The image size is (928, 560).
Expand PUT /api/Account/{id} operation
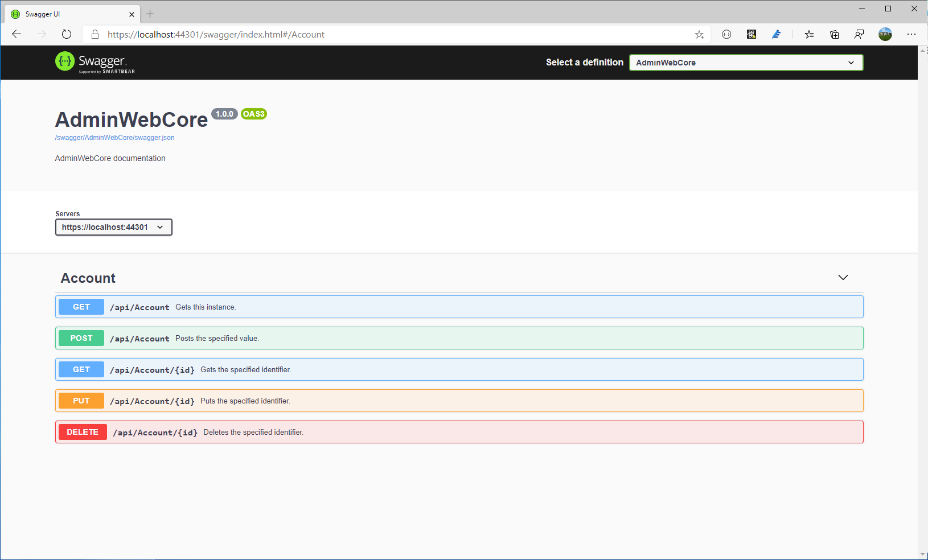click(x=459, y=401)
